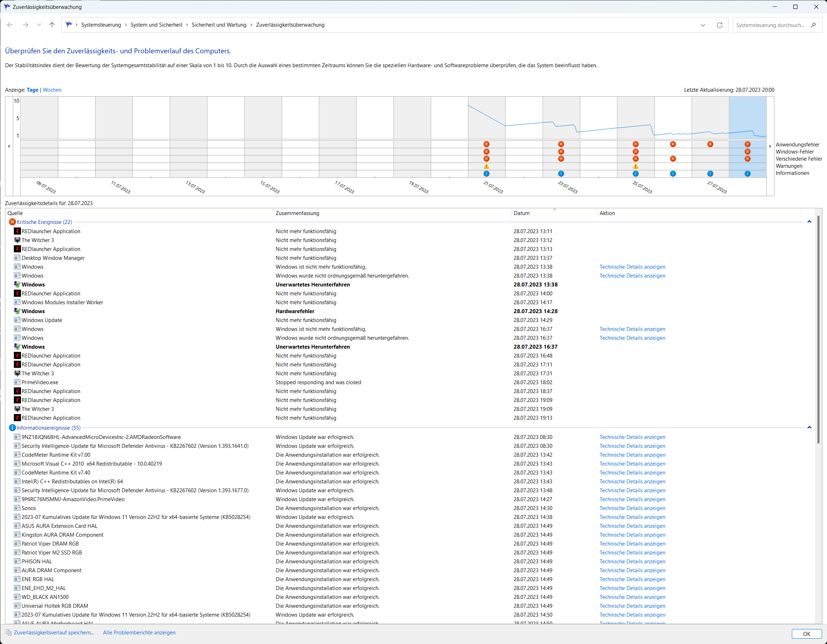Open recent locations dropdown arrow
The width and height of the screenshot is (827, 644).
point(39,25)
